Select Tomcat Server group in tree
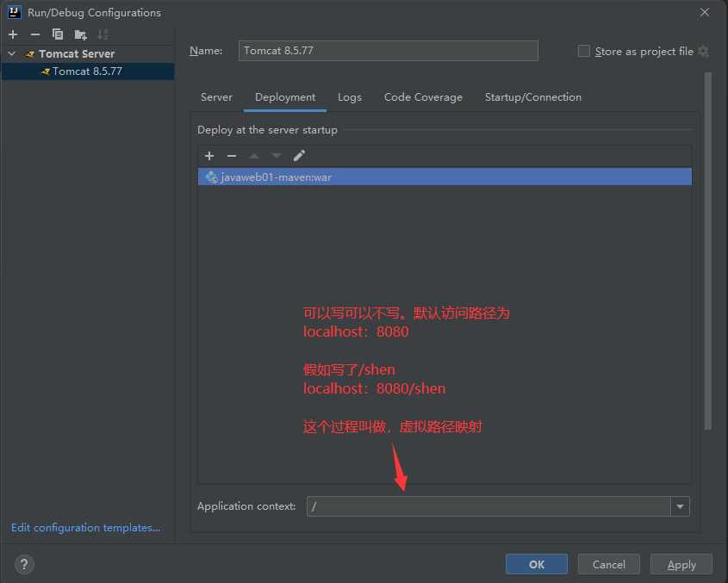 [77, 54]
